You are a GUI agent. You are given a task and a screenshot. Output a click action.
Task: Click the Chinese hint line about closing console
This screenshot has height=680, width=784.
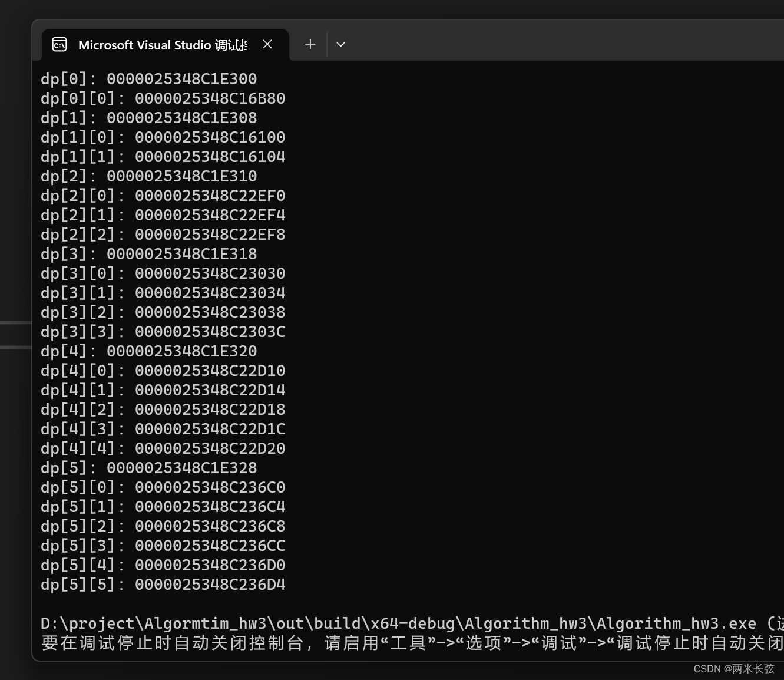click(x=412, y=643)
